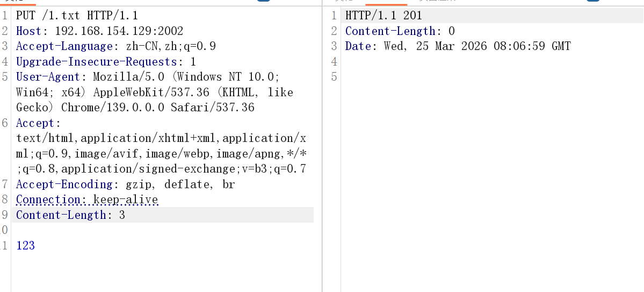The width and height of the screenshot is (644, 292).
Task: Click the 'keep-alive' header value
Action: point(126,200)
